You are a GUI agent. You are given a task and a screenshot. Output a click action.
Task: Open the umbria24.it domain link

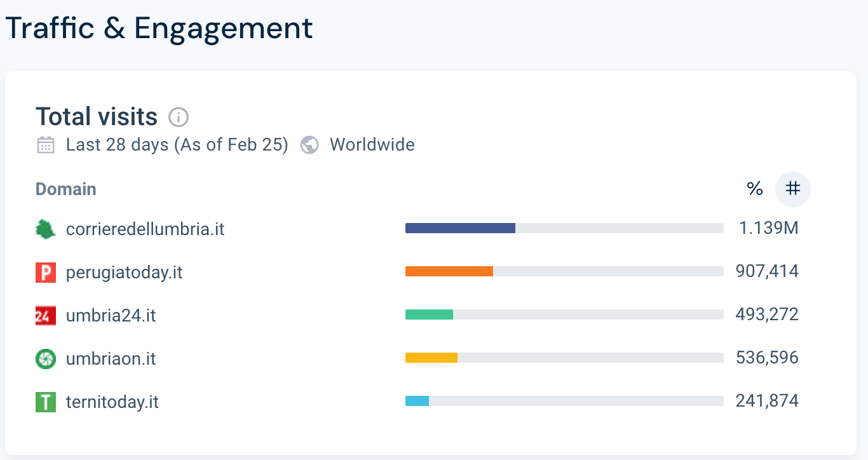point(111,316)
